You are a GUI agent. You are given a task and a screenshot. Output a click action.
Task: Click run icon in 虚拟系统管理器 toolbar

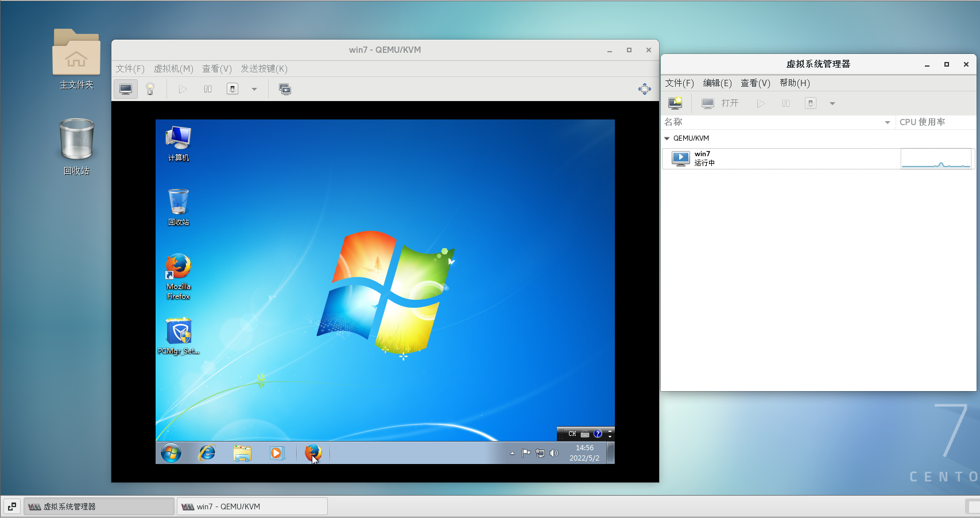point(761,103)
